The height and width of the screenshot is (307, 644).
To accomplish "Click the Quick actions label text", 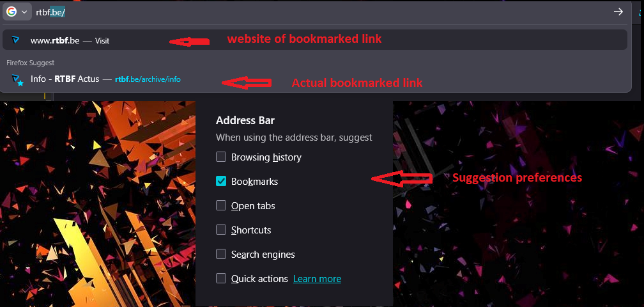I will click(259, 279).
